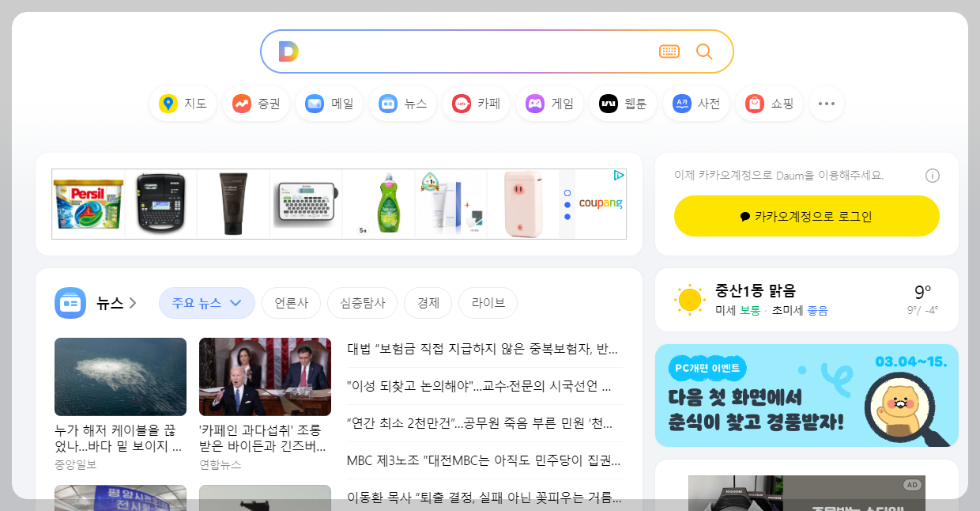Open headline '"이성 되찾고 논의해야"...교수·전문의'
This screenshot has height=511, width=980.
[479, 386]
